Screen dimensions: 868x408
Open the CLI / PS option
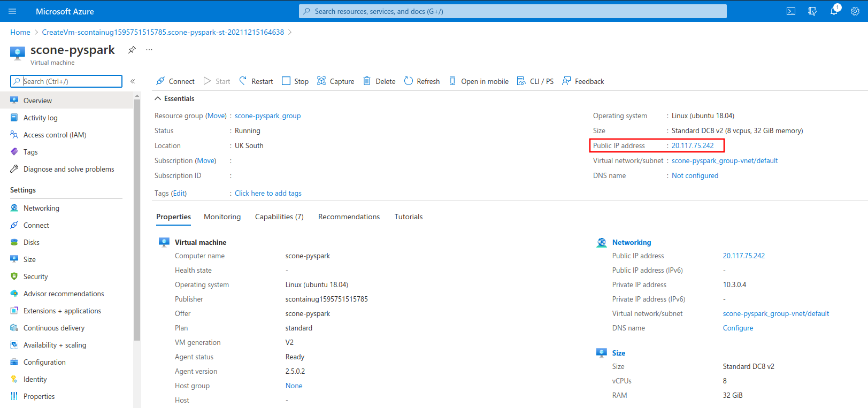[x=535, y=81]
